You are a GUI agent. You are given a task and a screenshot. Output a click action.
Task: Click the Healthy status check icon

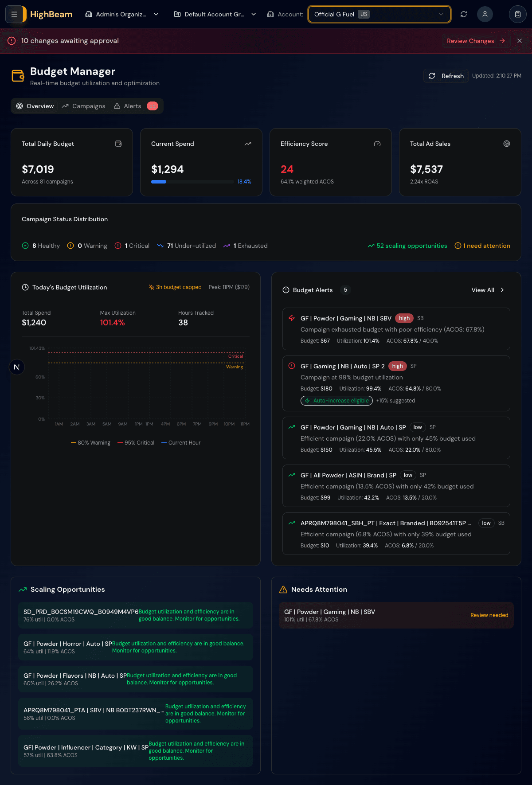click(x=25, y=246)
